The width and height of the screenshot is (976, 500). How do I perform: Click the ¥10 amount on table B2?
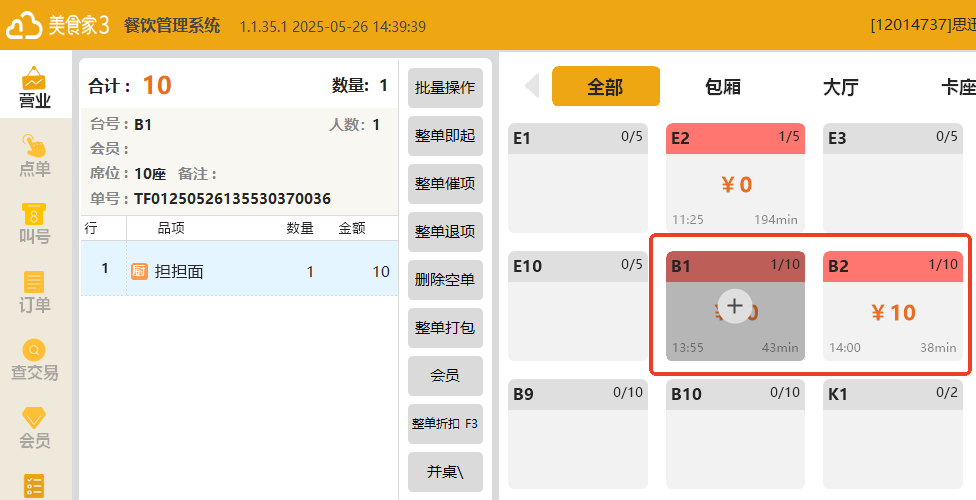pos(893,313)
